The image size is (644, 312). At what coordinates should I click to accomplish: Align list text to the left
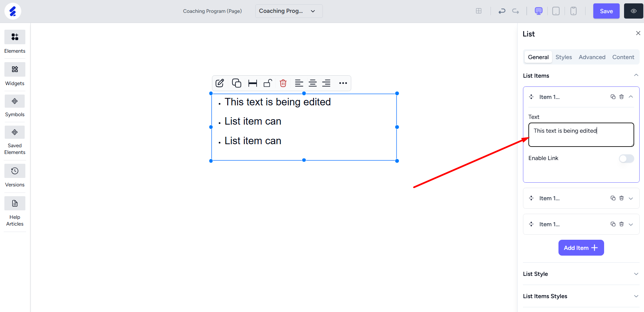pos(299,83)
